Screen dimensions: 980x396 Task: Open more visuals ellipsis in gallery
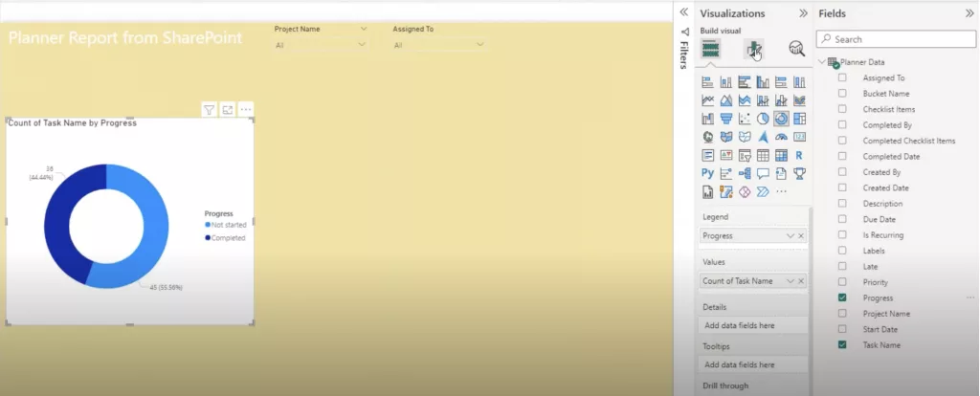coord(781,191)
